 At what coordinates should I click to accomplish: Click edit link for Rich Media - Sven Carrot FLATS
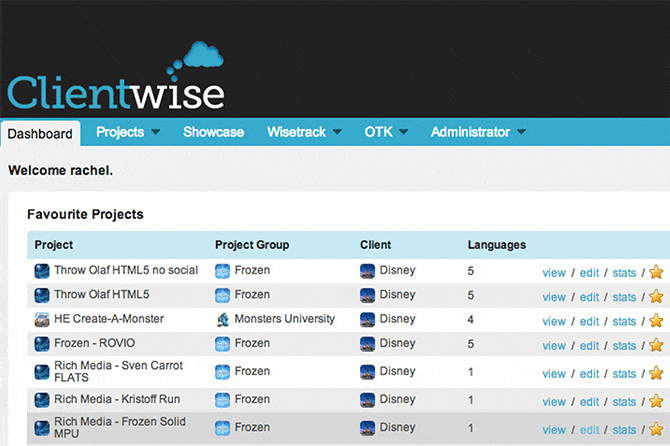pyautogui.click(x=590, y=373)
